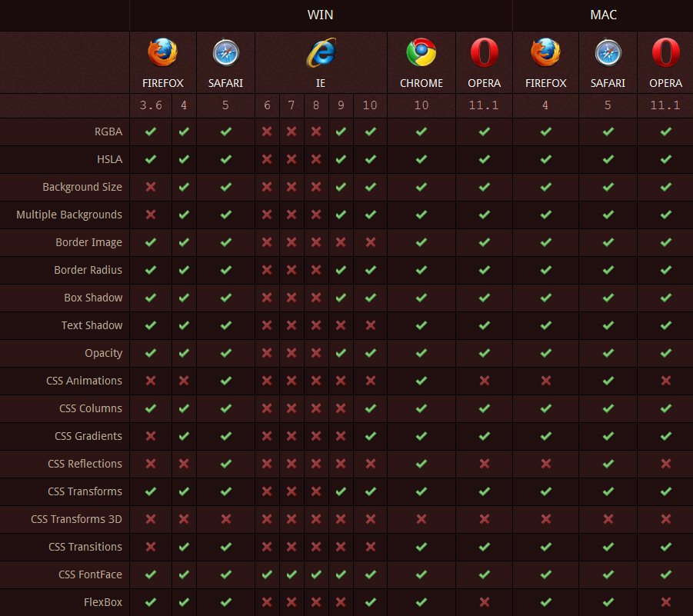Click RGBA checkmark under Firefox 3.6
Screen dimensions: 693x616
click(151, 132)
